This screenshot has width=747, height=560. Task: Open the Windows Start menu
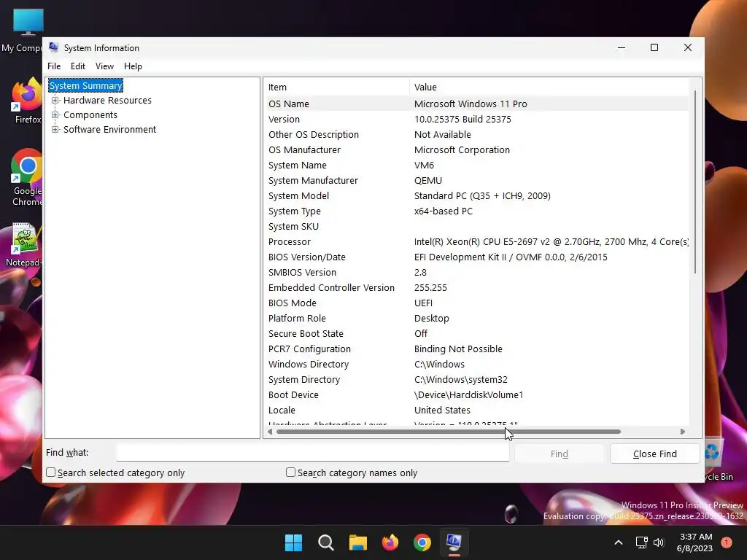293,542
